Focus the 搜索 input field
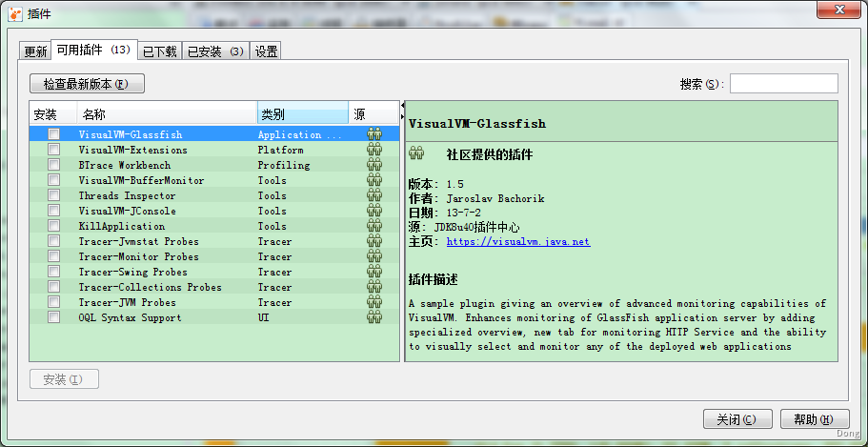 [783, 84]
